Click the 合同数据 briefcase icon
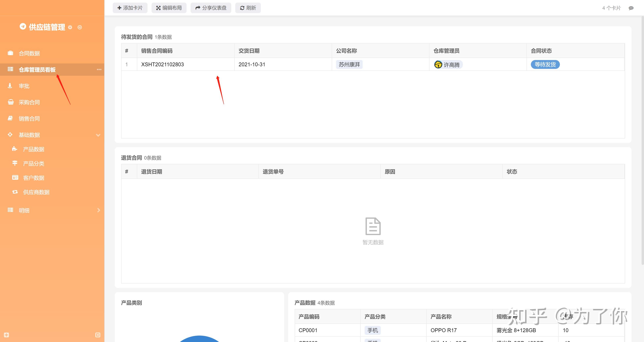The height and width of the screenshot is (342, 644). point(10,53)
